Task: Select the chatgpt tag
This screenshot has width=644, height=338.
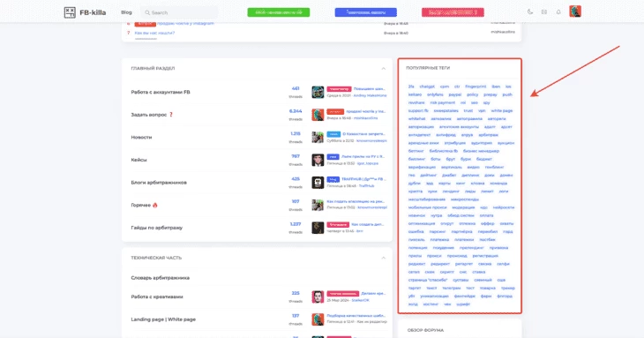Action: pos(427,86)
